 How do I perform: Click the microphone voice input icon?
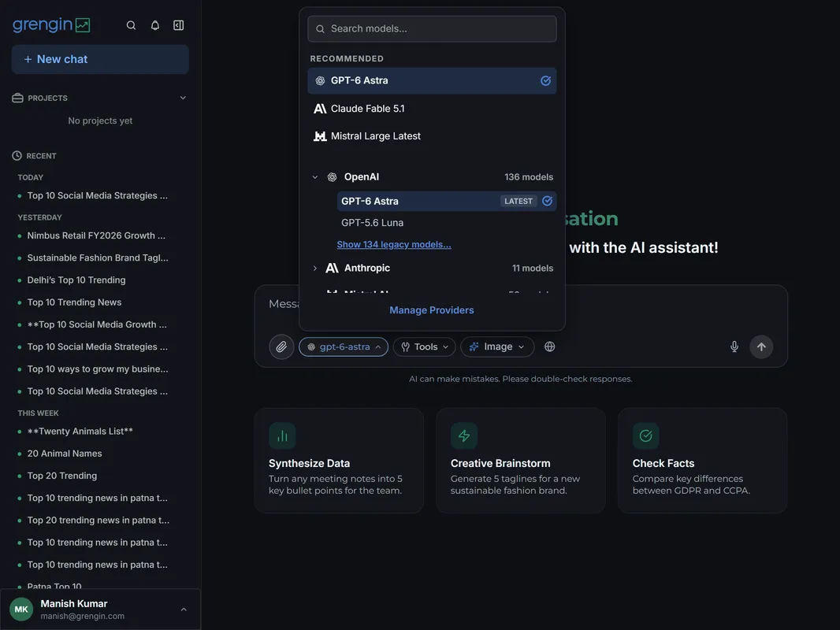pyautogui.click(x=734, y=346)
